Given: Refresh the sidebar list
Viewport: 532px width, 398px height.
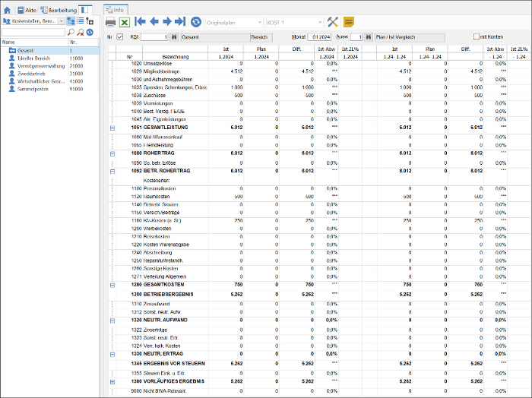Looking at the screenshot, I should coord(90,32).
